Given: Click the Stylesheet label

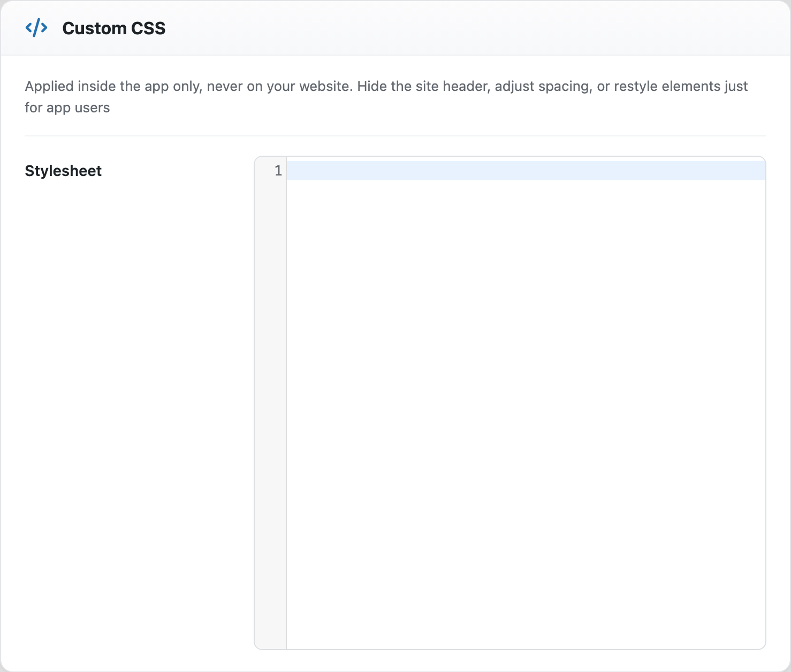Looking at the screenshot, I should pyautogui.click(x=63, y=171).
